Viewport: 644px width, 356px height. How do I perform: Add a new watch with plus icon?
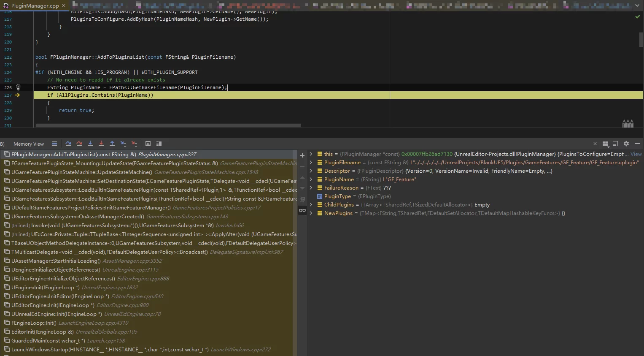coord(302,155)
